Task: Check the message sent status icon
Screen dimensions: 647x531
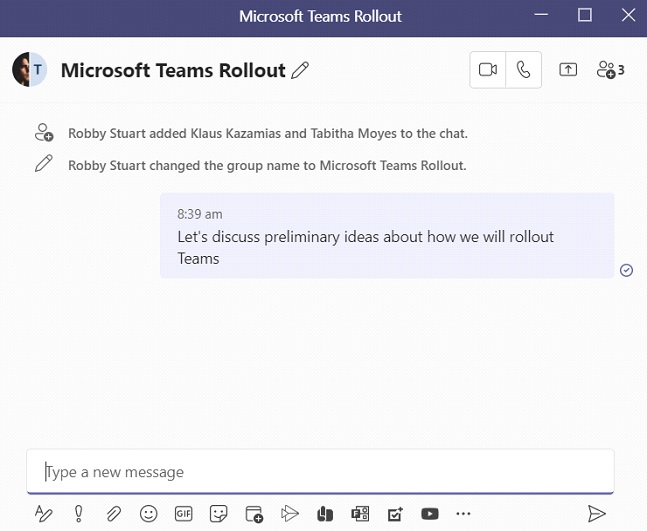Action: [x=626, y=270]
